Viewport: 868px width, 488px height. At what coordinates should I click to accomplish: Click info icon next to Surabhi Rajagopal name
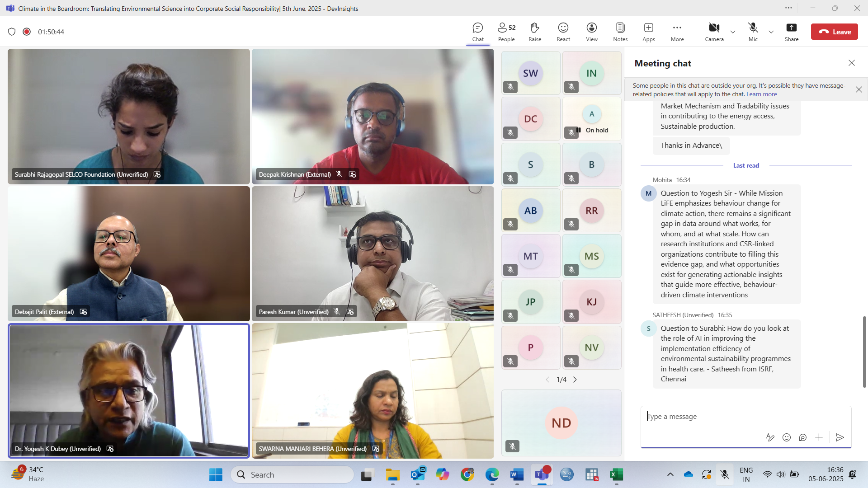coord(157,174)
